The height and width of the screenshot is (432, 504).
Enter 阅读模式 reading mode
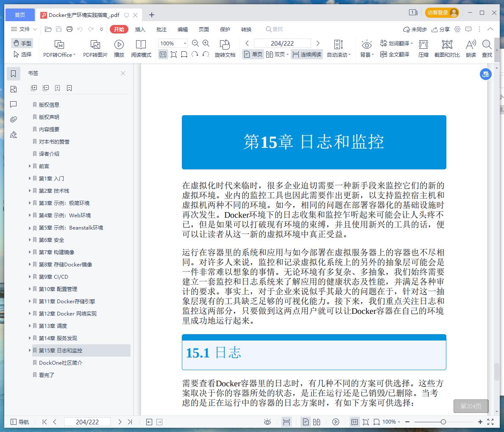141,49
